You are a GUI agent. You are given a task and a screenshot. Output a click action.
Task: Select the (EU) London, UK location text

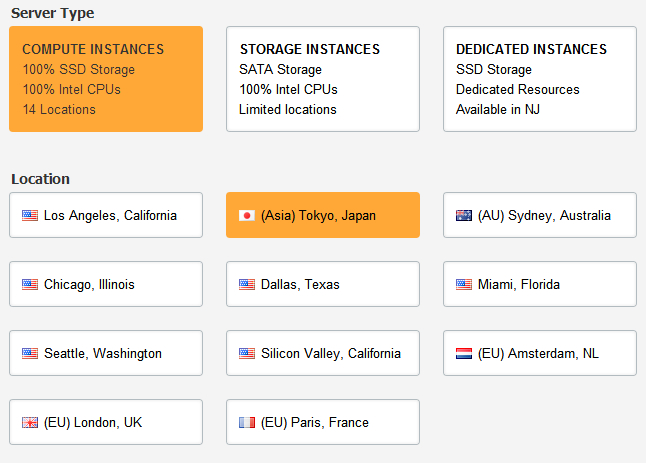[x=93, y=422]
